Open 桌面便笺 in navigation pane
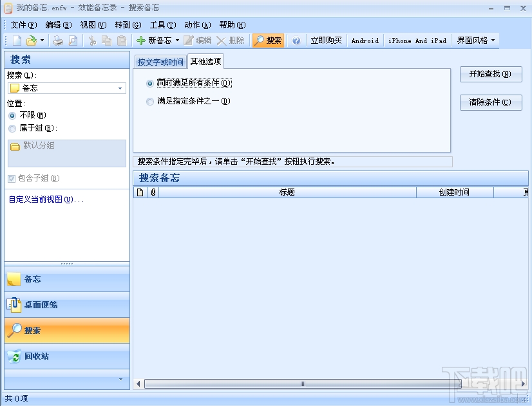Viewport: 532px width, 406px height. coord(67,305)
